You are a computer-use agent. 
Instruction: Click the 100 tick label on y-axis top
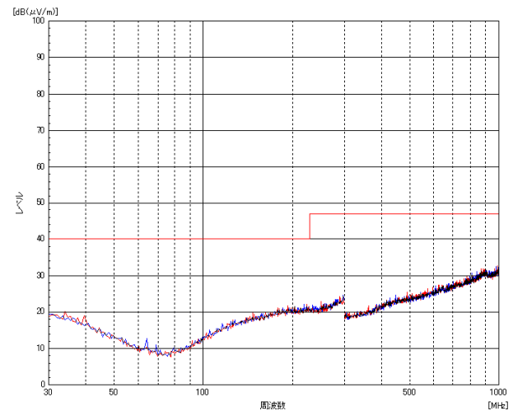pos(37,21)
